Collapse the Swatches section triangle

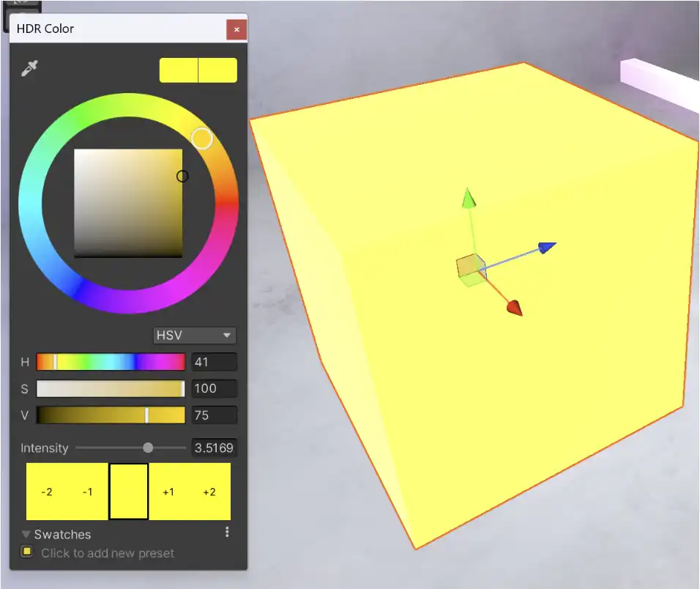26,534
